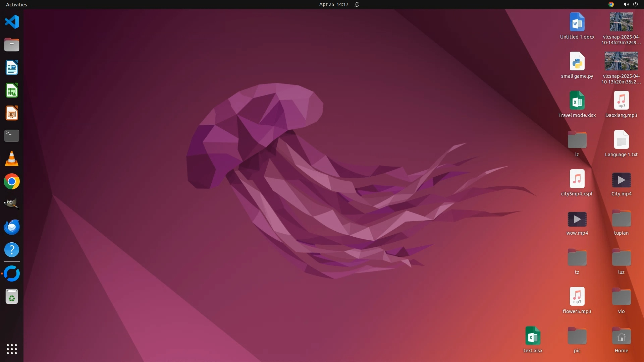Image resolution: width=644 pixels, height=362 pixels.
Task: Open the clock and calendar menu
Action: click(x=333, y=4)
